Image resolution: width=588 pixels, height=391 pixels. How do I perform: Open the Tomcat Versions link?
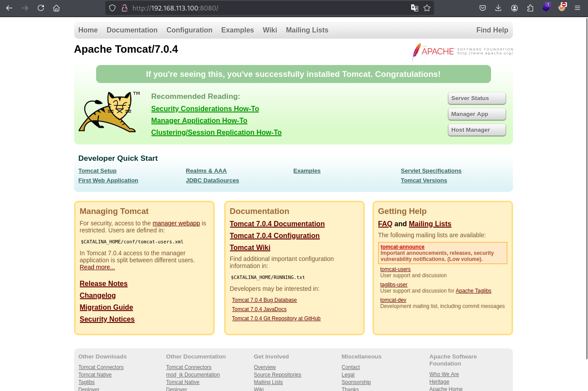click(424, 180)
